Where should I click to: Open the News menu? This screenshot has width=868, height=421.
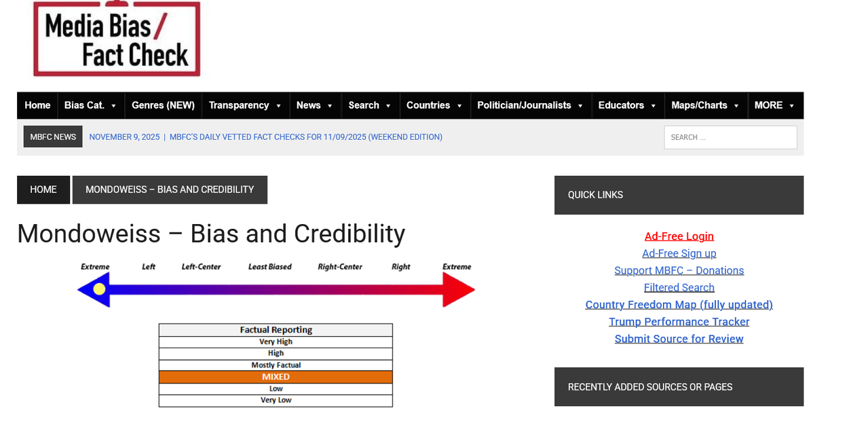click(x=316, y=105)
